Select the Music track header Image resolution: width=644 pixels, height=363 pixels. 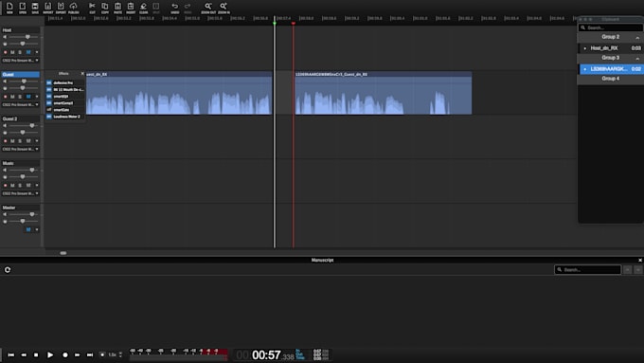click(x=21, y=163)
